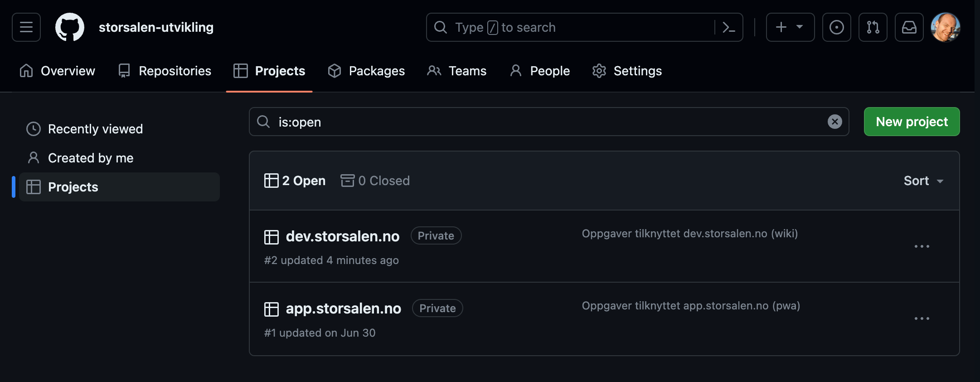Focus the global 'Type / to search' field
Screen dimensions: 980x382
(x=584, y=27)
